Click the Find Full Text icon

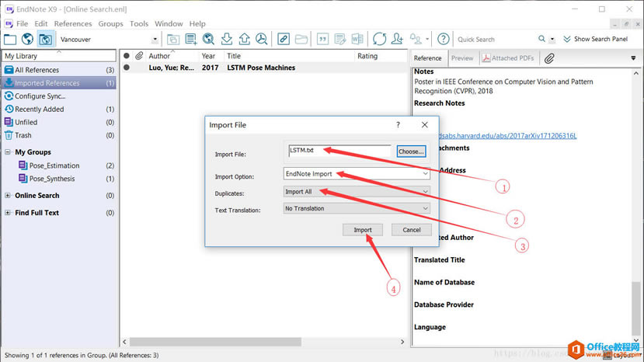[x=261, y=40]
